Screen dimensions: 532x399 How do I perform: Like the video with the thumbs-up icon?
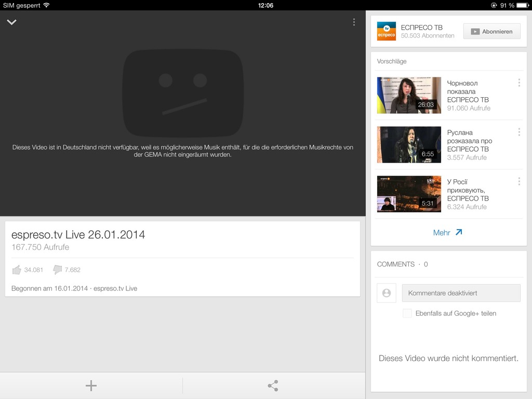click(17, 270)
